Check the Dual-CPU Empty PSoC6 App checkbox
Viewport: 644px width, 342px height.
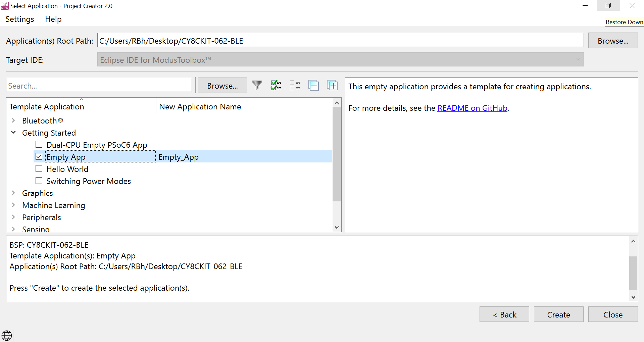pyautogui.click(x=39, y=145)
